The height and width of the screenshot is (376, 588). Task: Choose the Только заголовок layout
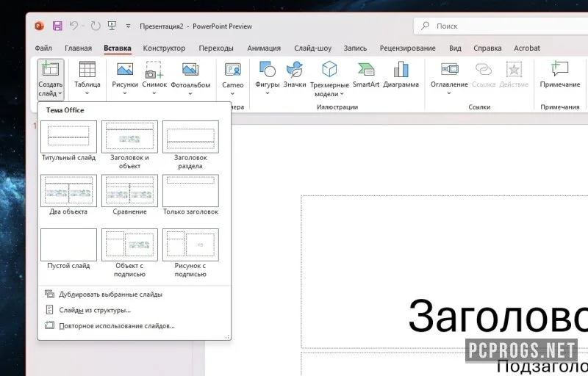[190, 191]
